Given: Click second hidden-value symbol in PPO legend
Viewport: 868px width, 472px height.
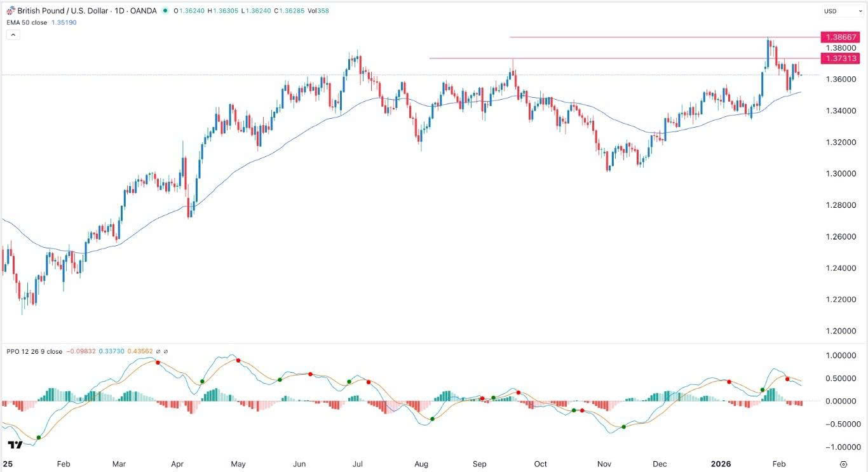Looking at the screenshot, I should 166,351.
